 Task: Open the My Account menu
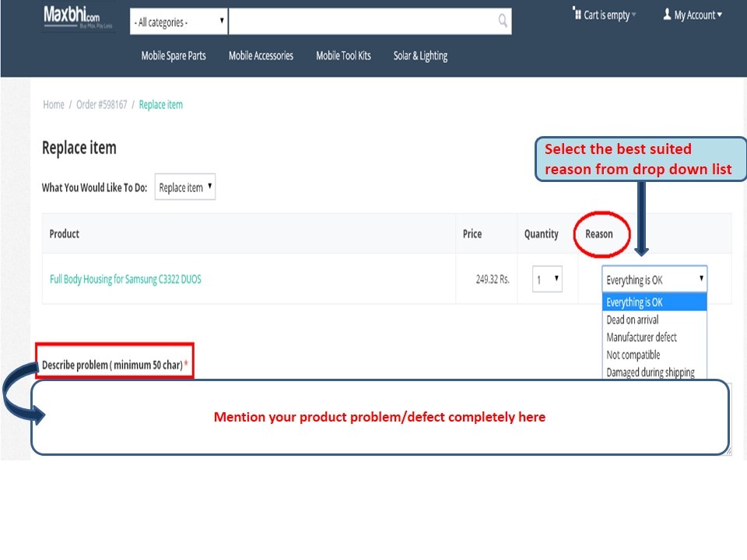coord(693,15)
